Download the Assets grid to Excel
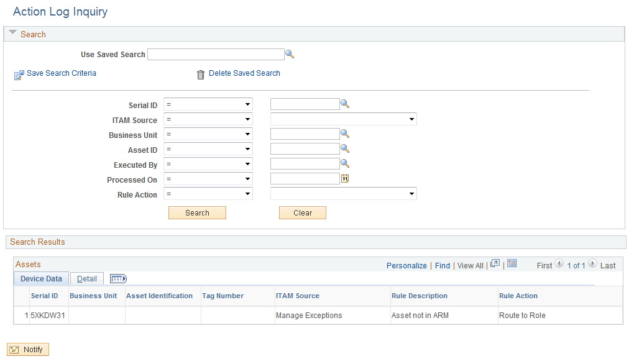The height and width of the screenshot is (364, 634). coord(512,263)
